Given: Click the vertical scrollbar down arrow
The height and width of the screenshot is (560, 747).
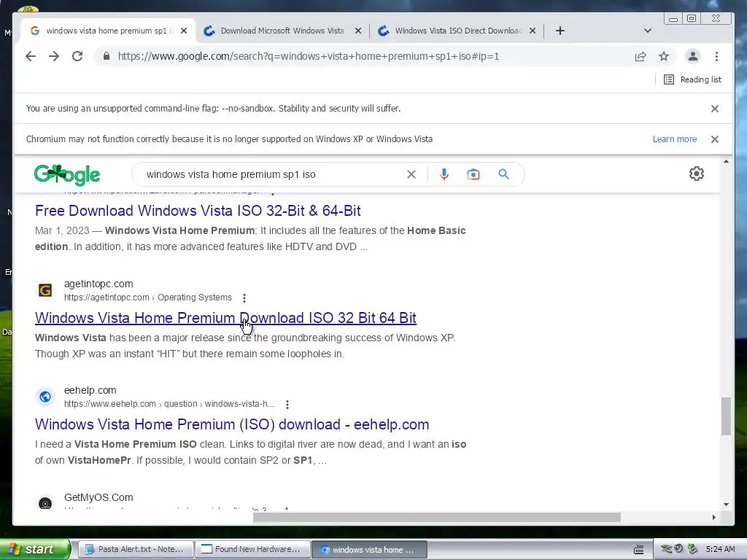Looking at the screenshot, I should point(726,505).
